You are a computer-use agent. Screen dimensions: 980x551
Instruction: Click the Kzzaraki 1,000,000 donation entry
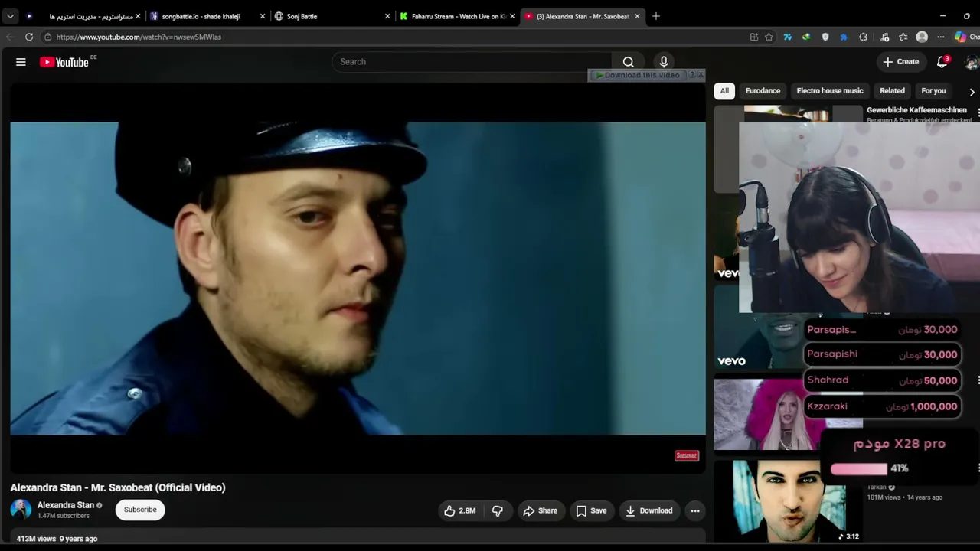(882, 406)
